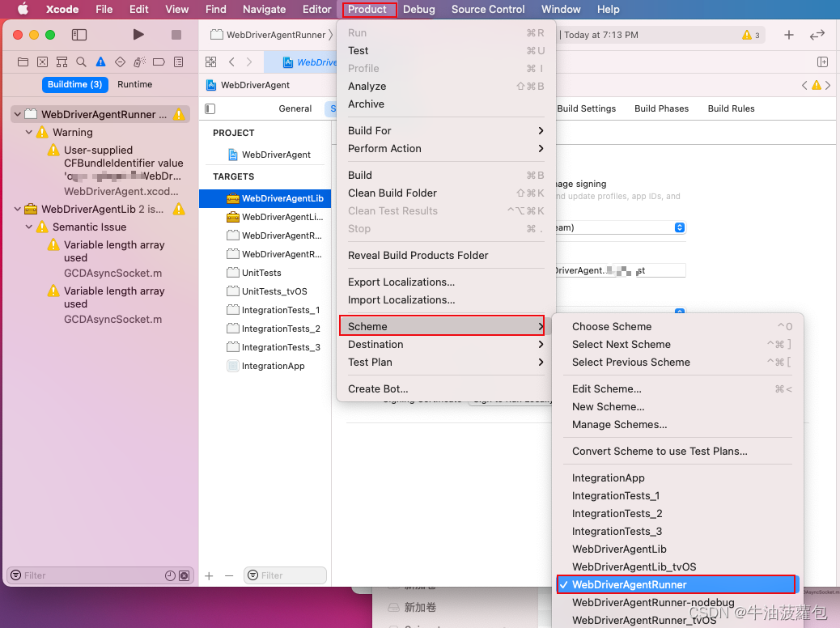
Task: Choose Manage Schemes...
Action: pyautogui.click(x=677, y=424)
